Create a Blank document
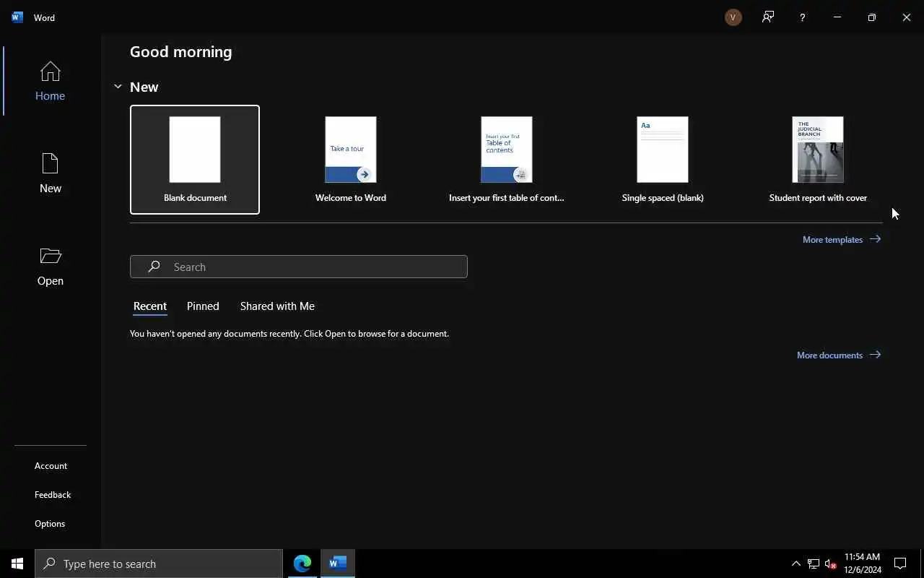 click(195, 160)
